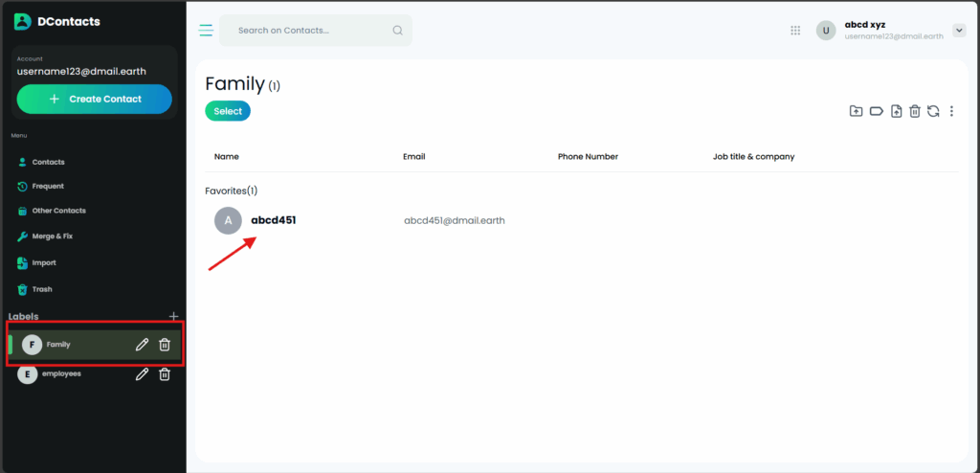The width and height of the screenshot is (980, 473).
Task: Open the three-dot more options menu
Action: click(x=951, y=112)
